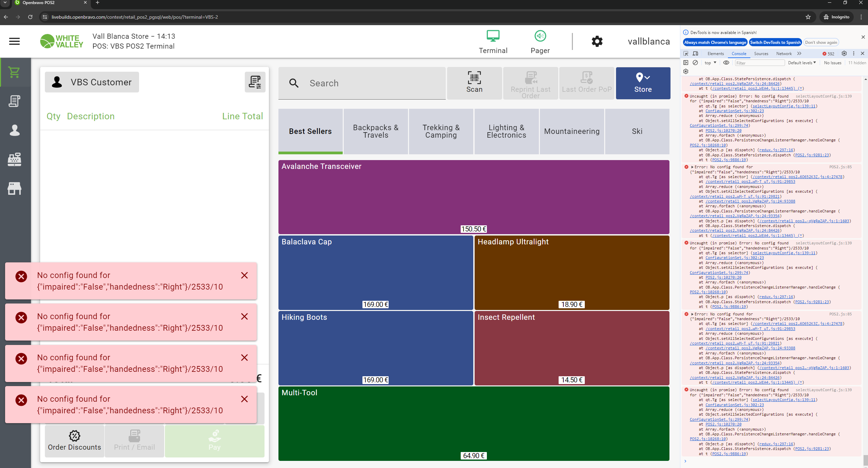Open ticket options icon beside customer
Viewport: 868px width, 468px height.
[x=255, y=82]
